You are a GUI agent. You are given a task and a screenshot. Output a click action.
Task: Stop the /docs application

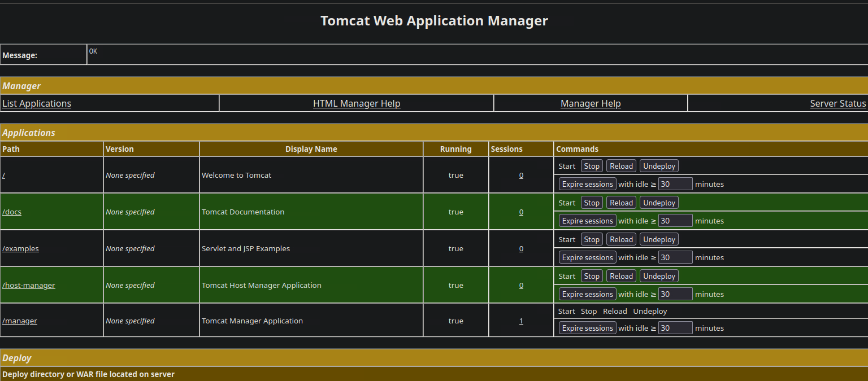coord(592,203)
